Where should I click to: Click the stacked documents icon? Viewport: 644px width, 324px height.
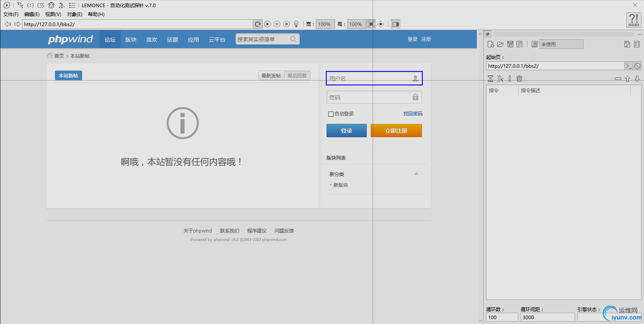click(x=535, y=44)
